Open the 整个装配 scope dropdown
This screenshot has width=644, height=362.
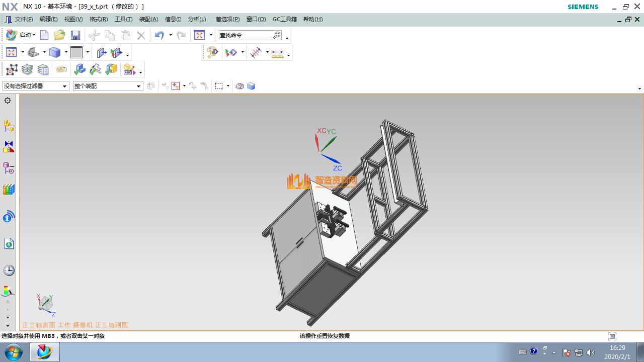pos(139,86)
